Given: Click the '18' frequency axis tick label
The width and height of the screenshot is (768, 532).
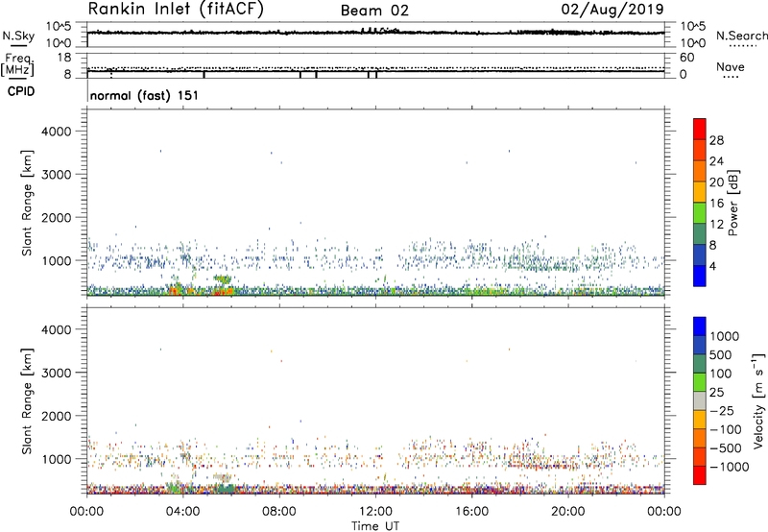Looking at the screenshot, I should click(x=64, y=58).
